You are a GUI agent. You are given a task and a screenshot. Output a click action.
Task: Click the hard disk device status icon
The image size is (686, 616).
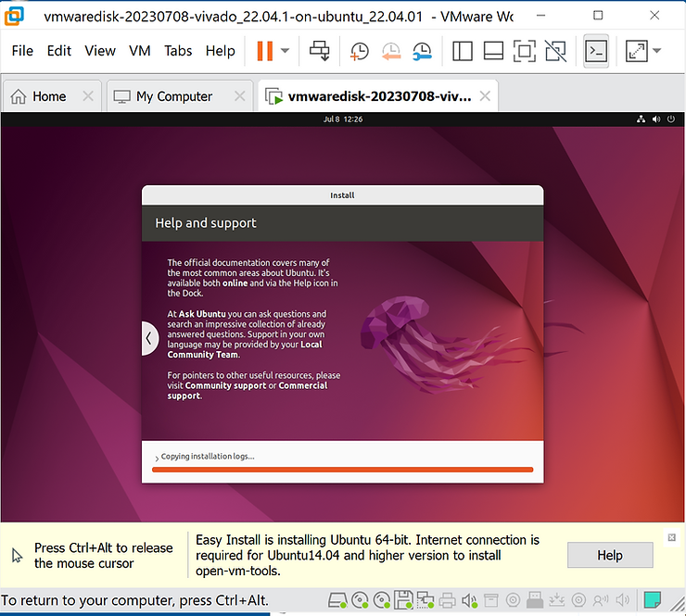[337, 600]
